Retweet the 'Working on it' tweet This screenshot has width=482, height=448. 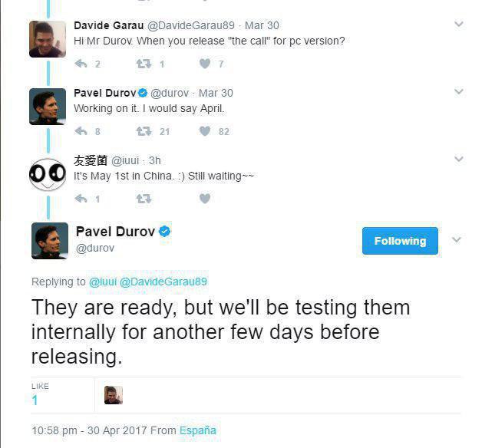coord(144,131)
